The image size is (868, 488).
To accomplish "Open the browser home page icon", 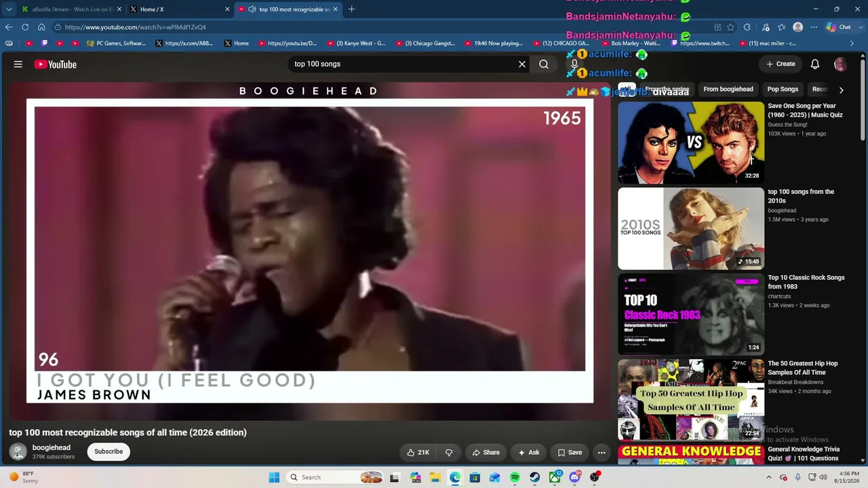I will click(x=41, y=27).
